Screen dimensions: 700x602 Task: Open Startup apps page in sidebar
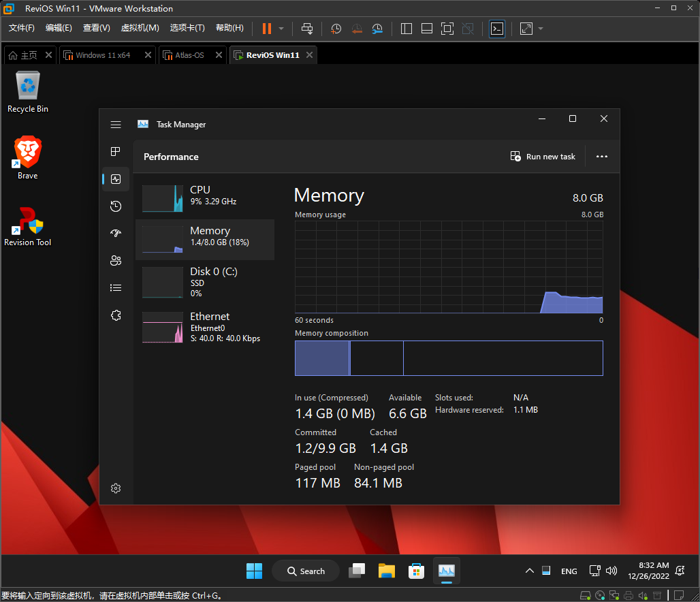[116, 234]
